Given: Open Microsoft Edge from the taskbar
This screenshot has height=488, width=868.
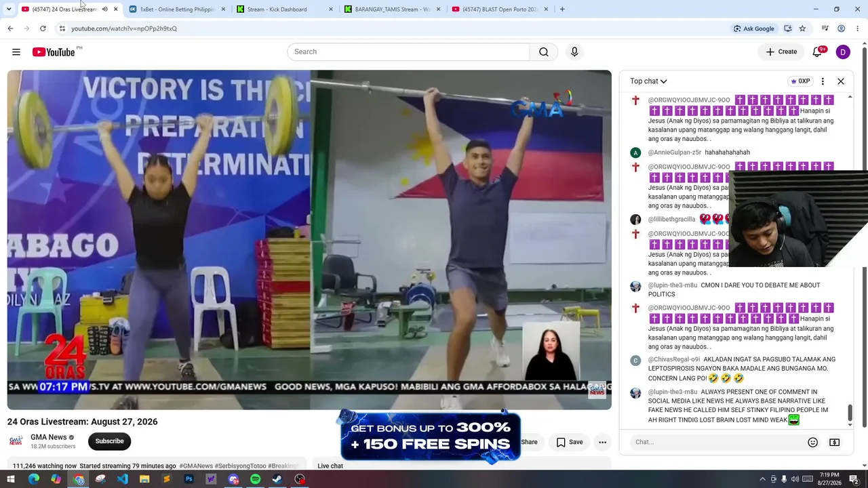Looking at the screenshot, I should (33, 479).
